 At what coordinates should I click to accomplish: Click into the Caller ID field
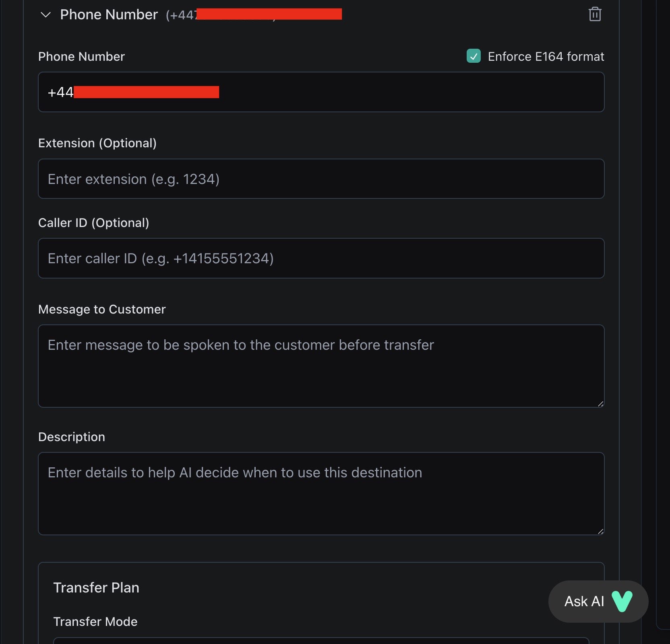[321, 258]
